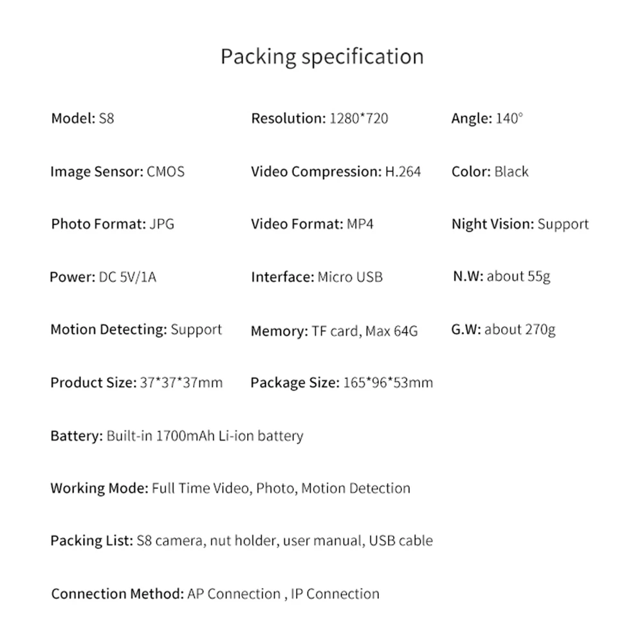The height and width of the screenshot is (644, 644).
Task: Click the "Packing specification" heading
Action: [x=322, y=57]
